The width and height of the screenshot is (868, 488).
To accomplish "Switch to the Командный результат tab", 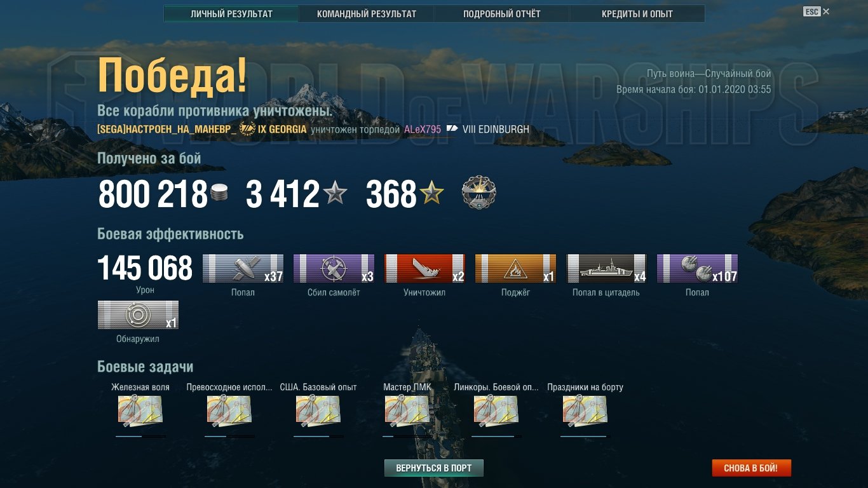I will pyautogui.click(x=367, y=13).
